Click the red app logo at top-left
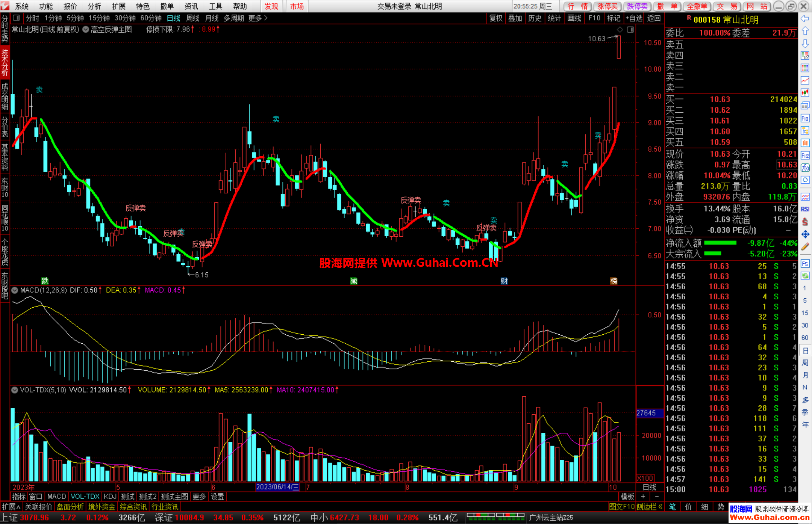 coord(5,6)
